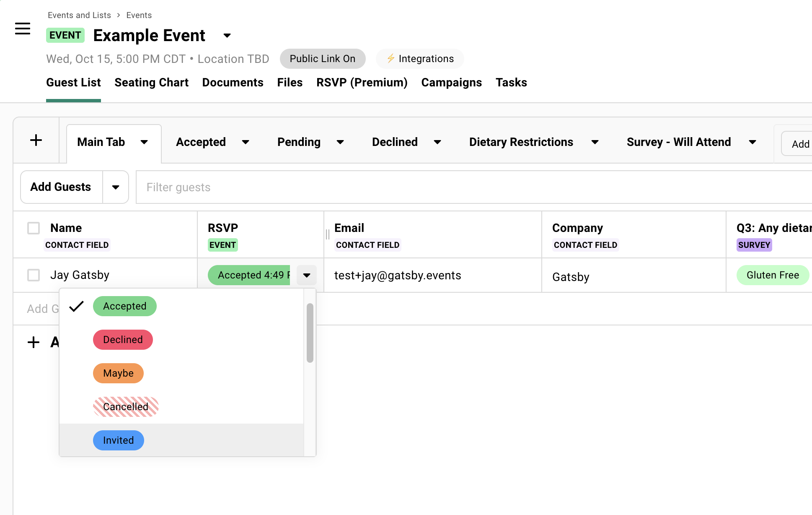This screenshot has height=515, width=812.
Task: Click the plus icon to add a tab
Action: point(36,140)
